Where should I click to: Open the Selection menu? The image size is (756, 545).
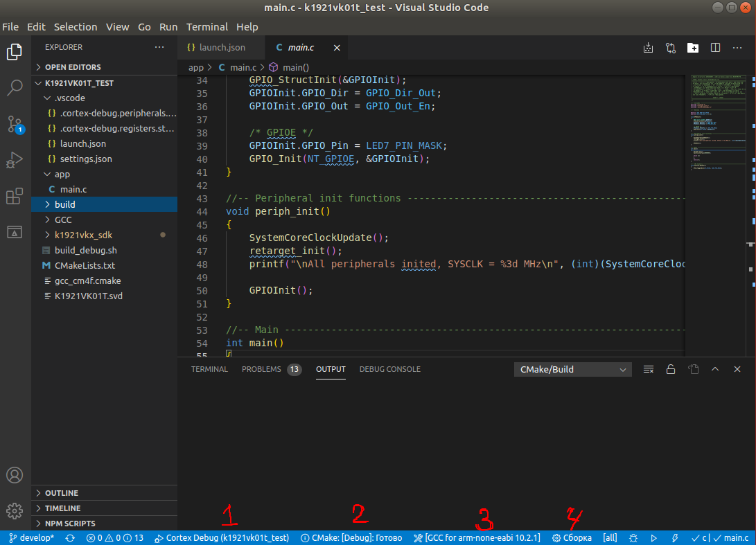(x=76, y=27)
